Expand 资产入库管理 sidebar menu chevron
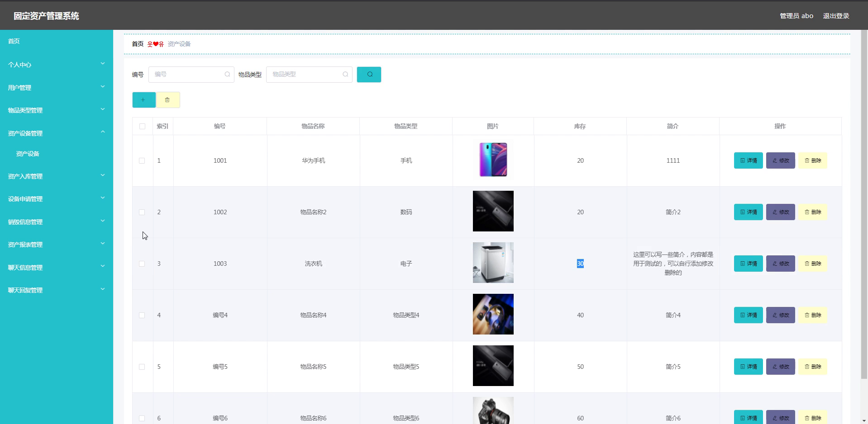This screenshot has height=424, width=868. (x=103, y=175)
